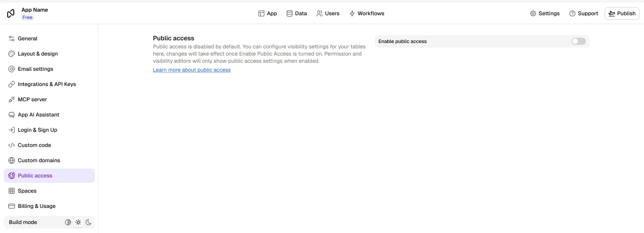Viewport: 644px width, 233px height.
Task: Select light theme sun icon
Action: pyautogui.click(x=78, y=222)
